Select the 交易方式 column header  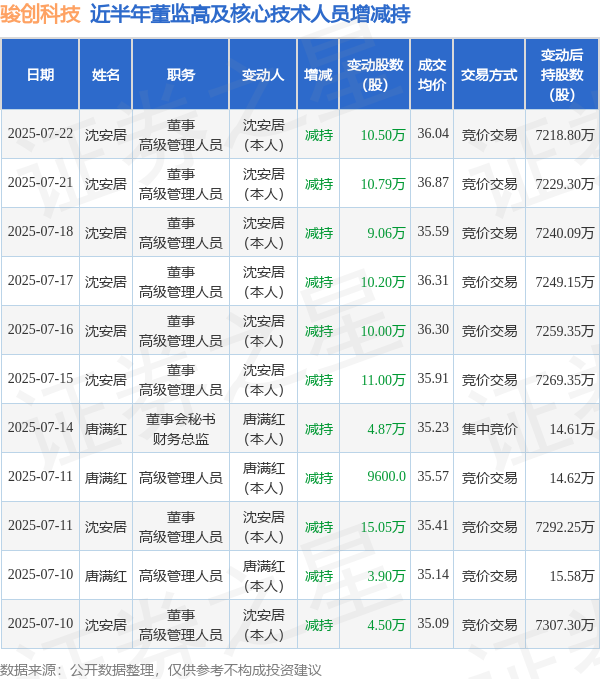(x=489, y=74)
